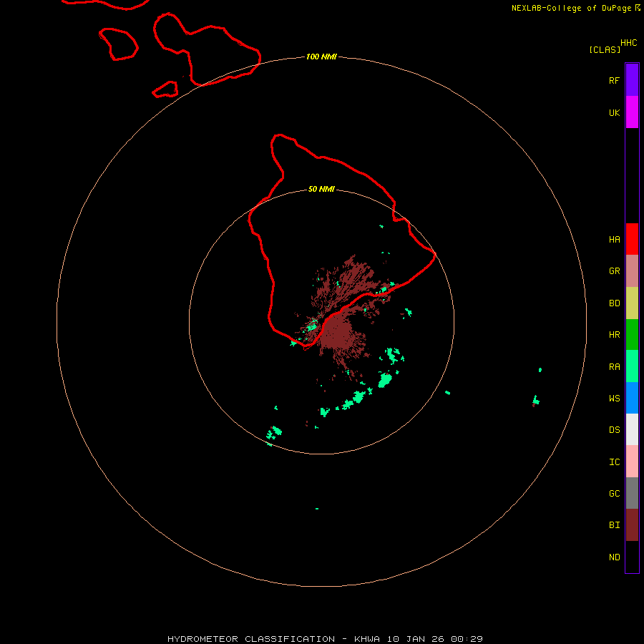Click the GC legend label
The image size is (644, 644).
tap(614, 493)
